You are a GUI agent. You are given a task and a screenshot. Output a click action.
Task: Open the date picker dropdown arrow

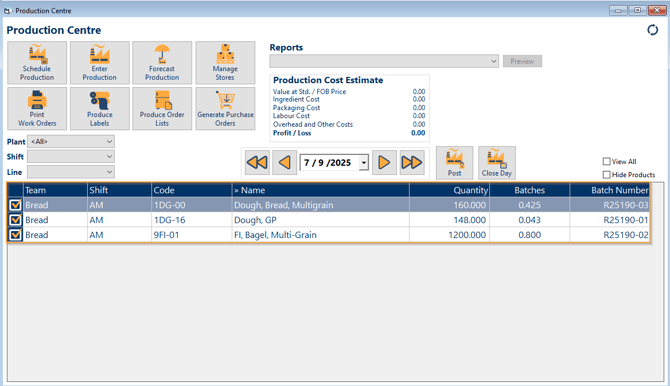point(364,163)
